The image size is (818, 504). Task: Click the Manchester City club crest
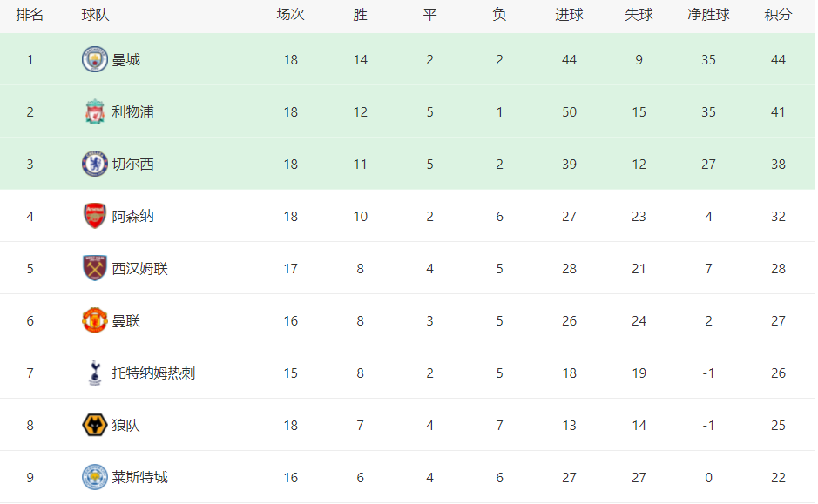point(94,59)
